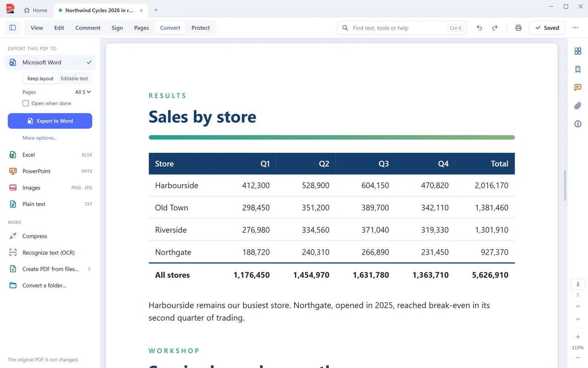Zoom out with the minus icon

click(578, 358)
